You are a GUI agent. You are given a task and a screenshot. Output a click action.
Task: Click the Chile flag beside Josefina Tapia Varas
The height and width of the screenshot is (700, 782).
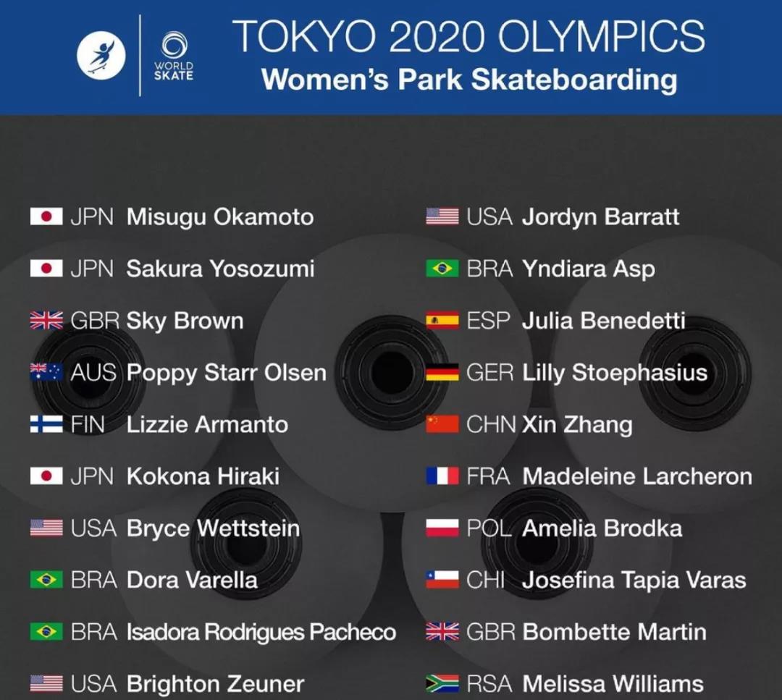442,579
